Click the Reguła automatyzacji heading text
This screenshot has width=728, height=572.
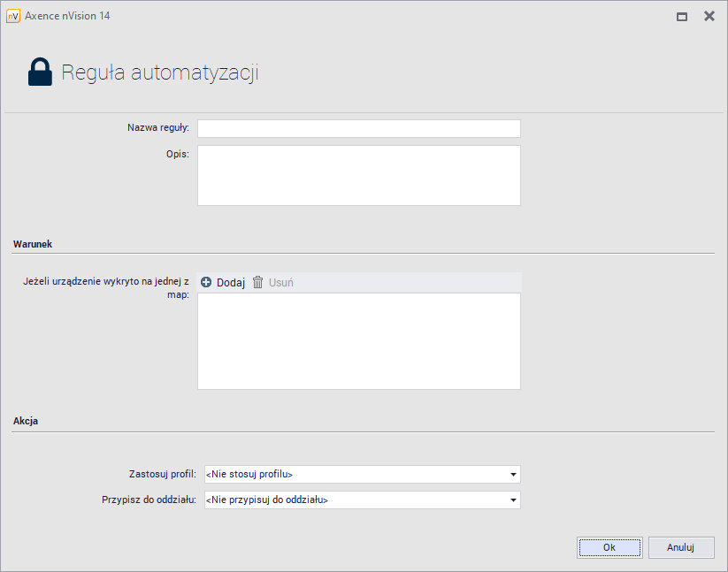tap(159, 72)
